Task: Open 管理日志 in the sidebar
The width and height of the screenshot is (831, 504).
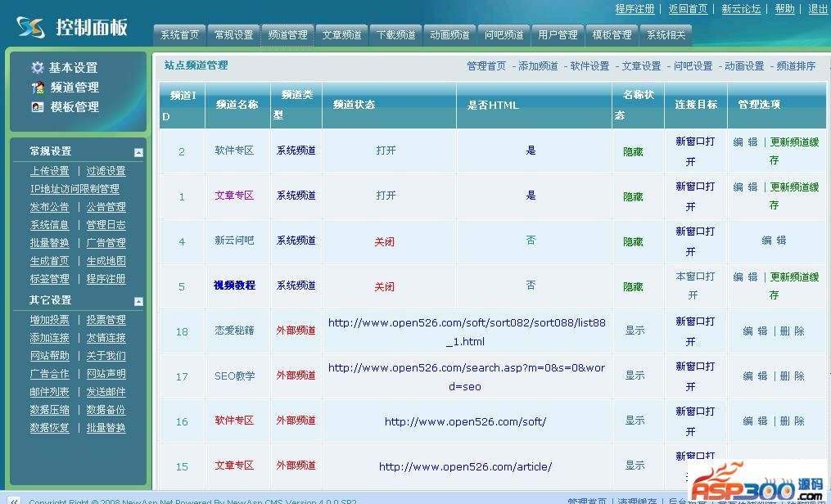Action: pyautogui.click(x=106, y=225)
